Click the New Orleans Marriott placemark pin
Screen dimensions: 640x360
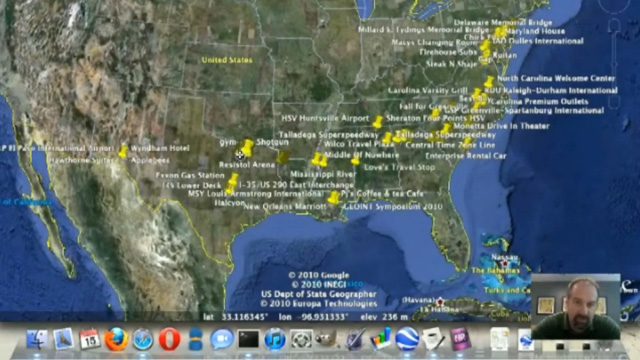click(333, 198)
